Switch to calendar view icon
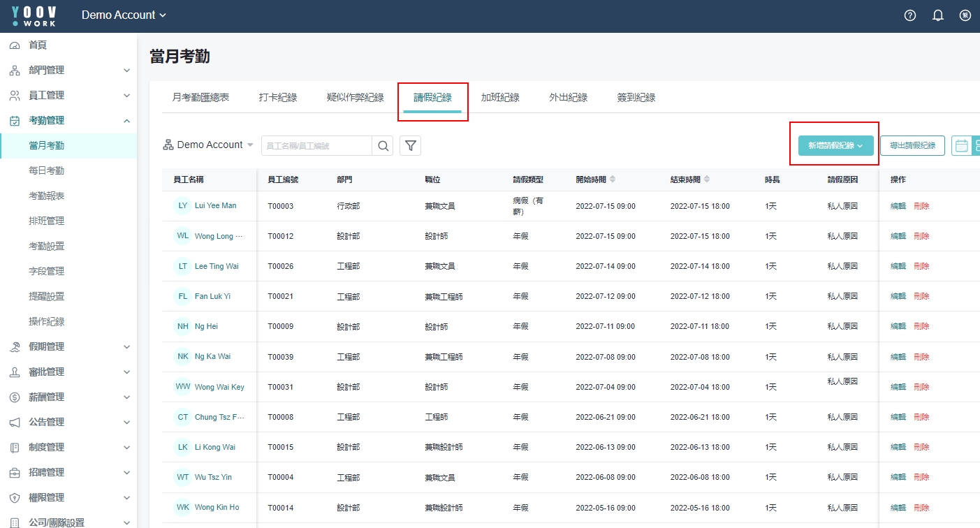980x528 pixels. pyautogui.click(x=961, y=145)
